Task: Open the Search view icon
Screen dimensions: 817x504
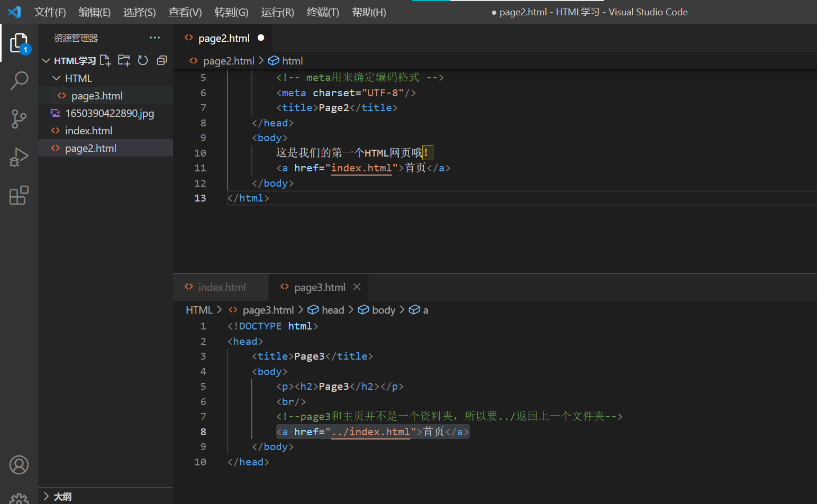Action: tap(19, 81)
